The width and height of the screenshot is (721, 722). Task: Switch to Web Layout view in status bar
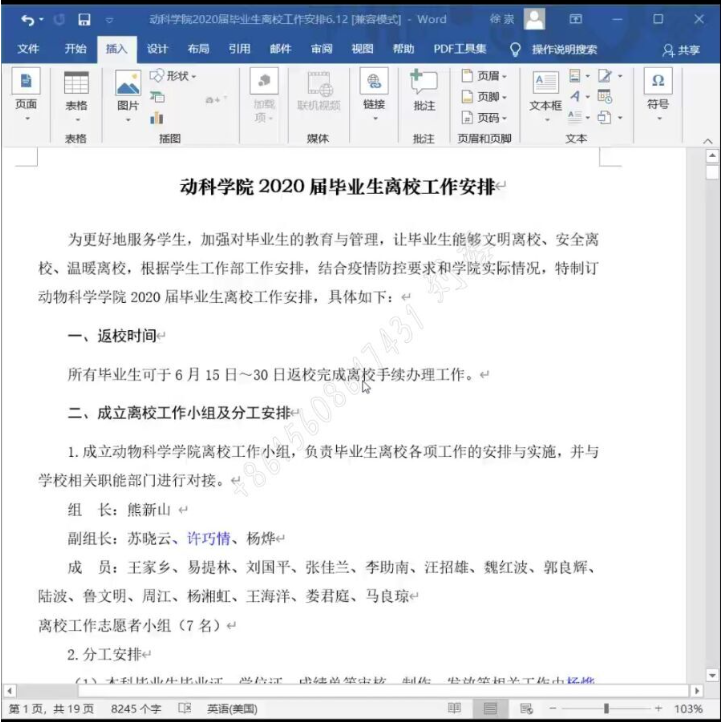[x=526, y=708]
